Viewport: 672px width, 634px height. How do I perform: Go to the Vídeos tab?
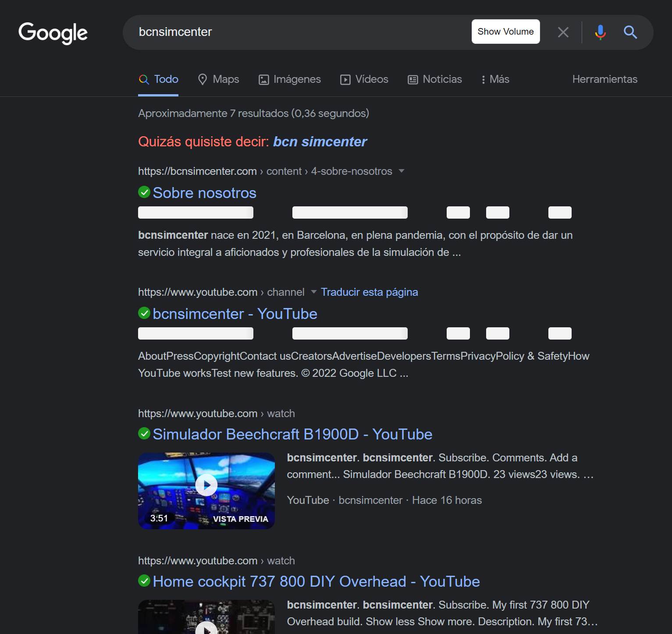(x=364, y=79)
